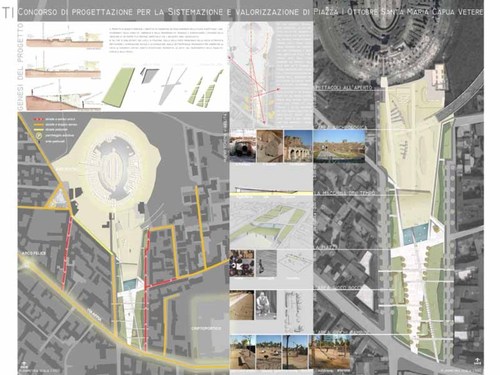Open the sand bocce court photo
This screenshot has height=375, width=500.
click(x=242, y=305)
